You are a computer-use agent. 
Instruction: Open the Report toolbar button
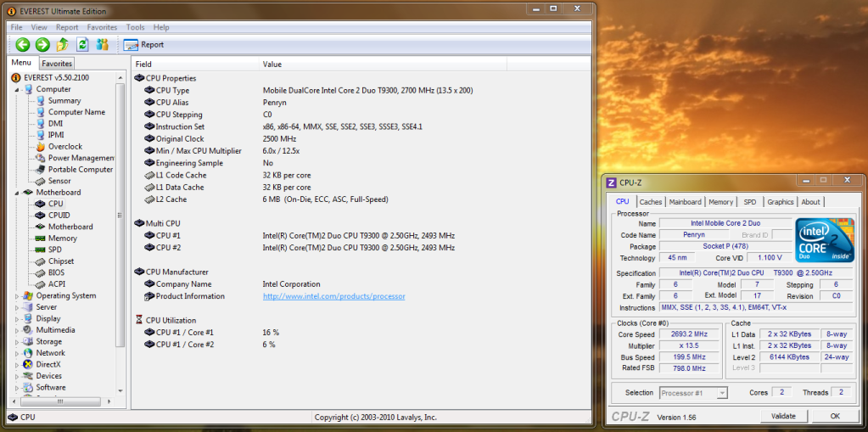[144, 45]
